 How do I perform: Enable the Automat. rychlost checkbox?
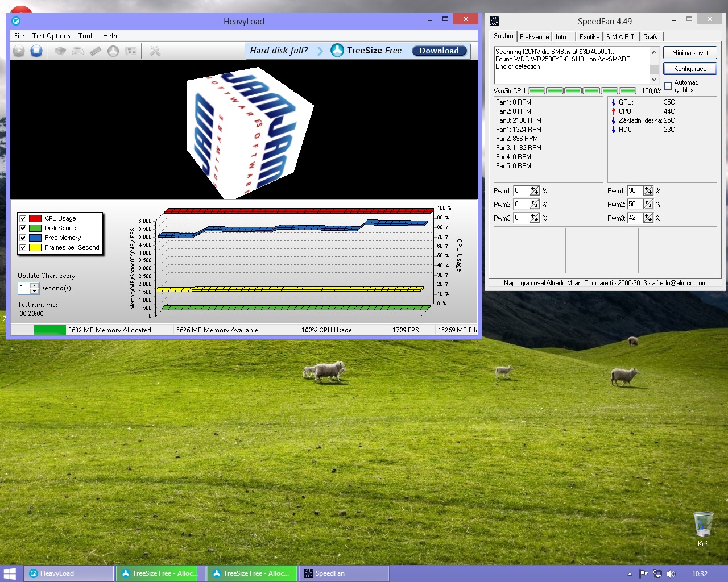coord(668,86)
